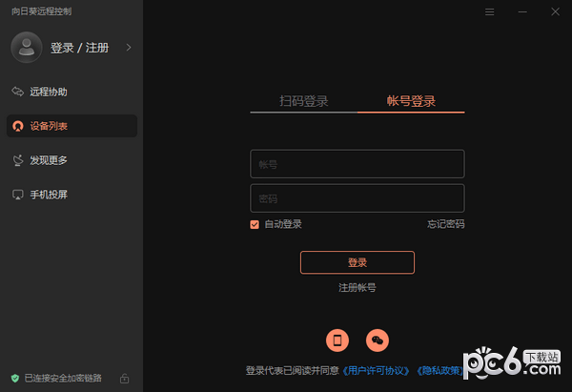This screenshot has height=392, width=572.
Task: Log in with phone icon
Action: click(x=337, y=340)
